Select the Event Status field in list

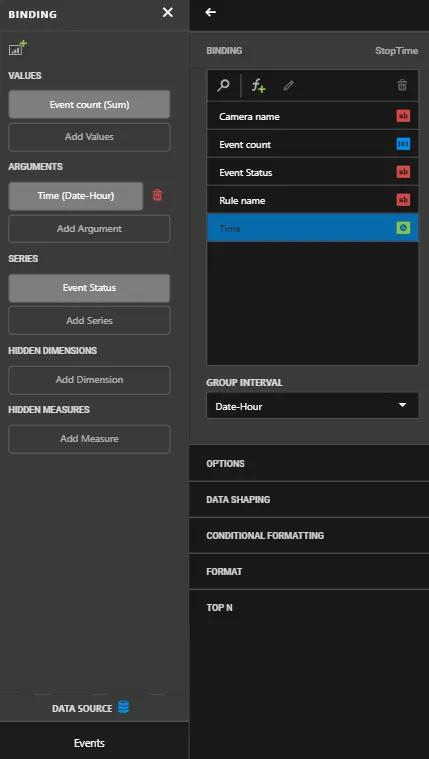tap(312, 172)
